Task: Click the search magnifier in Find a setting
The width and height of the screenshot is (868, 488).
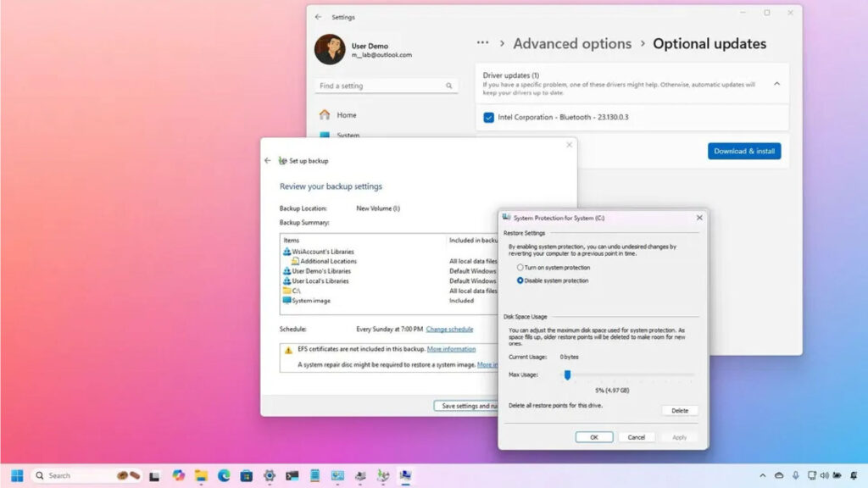Action: (x=449, y=86)
